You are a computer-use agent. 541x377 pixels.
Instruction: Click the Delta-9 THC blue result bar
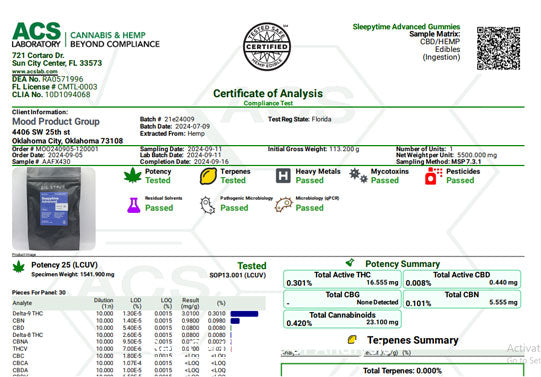[x=244, y=314]
